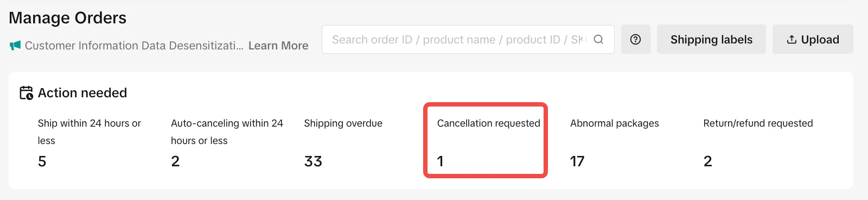Image resolution: width=868 pixels, height=200 pixels.
Task: Click the Upload button
Action: click(x=813, y=39)
